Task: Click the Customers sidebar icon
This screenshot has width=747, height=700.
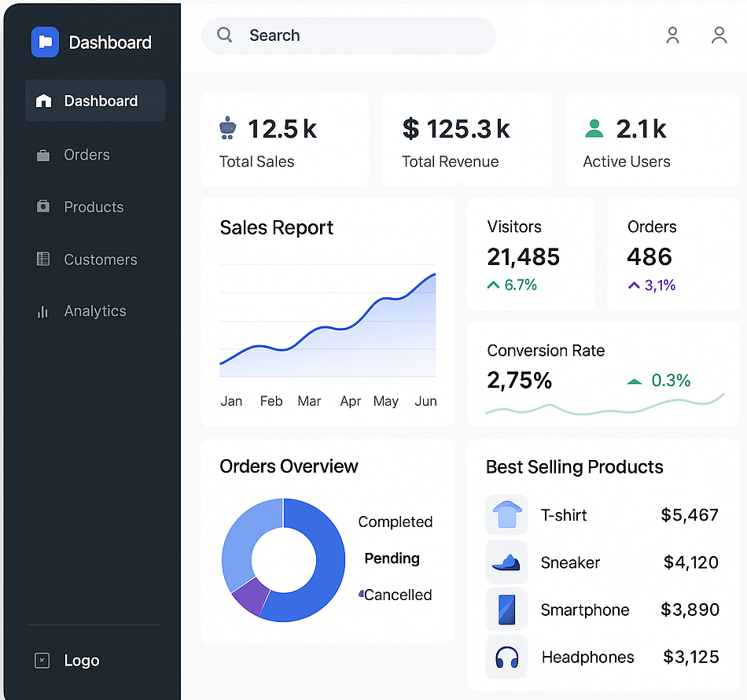Action: click(43, 259)
